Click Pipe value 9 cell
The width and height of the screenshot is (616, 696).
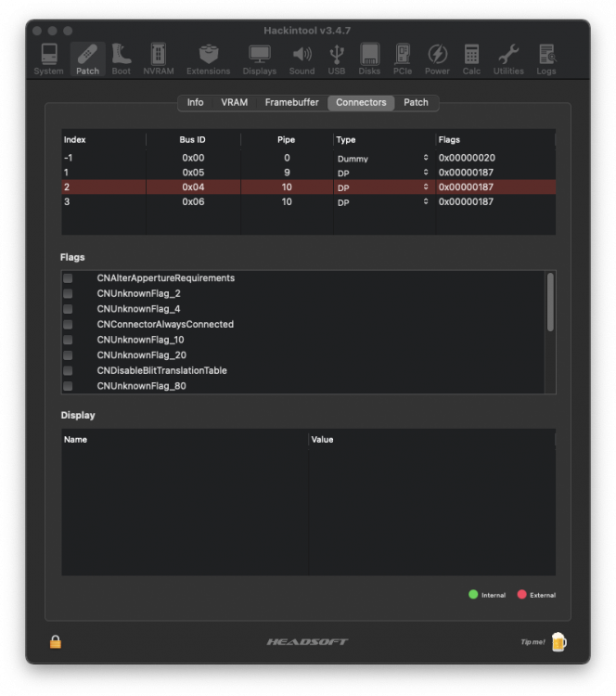[x=287, y=173]
